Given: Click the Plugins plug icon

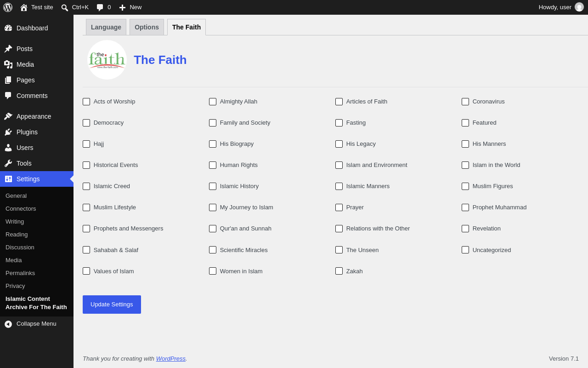Looking at the screenshot, I should pos(8,132).
